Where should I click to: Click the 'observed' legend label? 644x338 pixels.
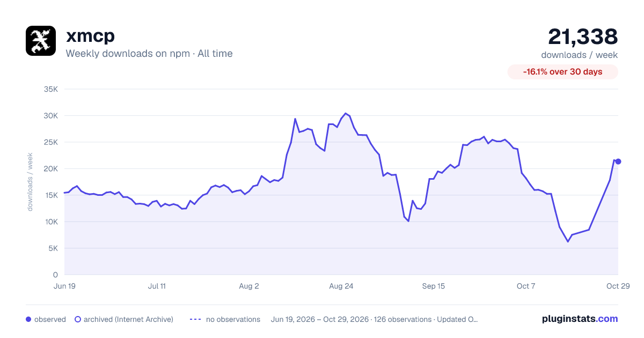tap(50, 319)
